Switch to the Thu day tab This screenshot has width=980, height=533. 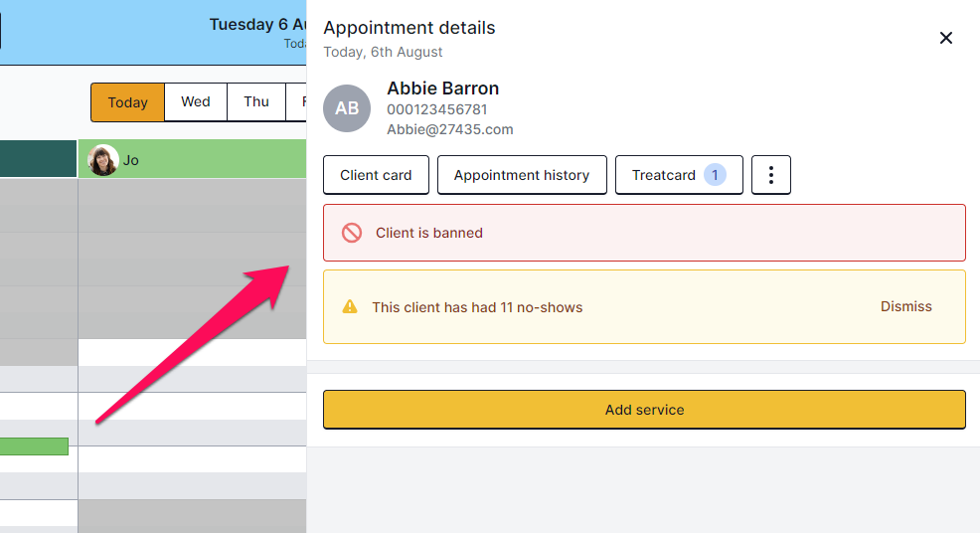coord(256,102)
